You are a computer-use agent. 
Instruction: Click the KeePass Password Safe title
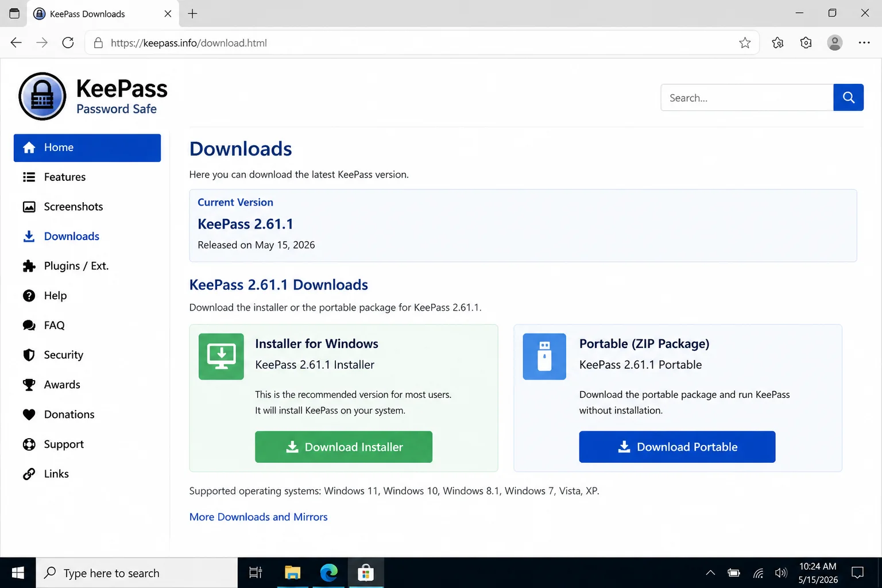(x=122, y=96)
